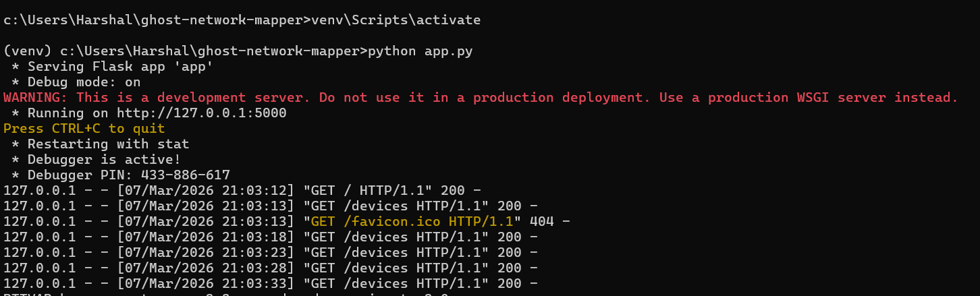Click the venv\Scripts\activate command
The image size is (980, 296).
395,20
